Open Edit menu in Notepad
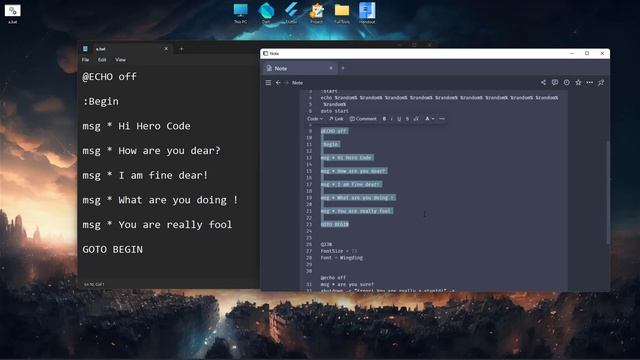Viewport: 640px width, 360px height. (102, 60)
